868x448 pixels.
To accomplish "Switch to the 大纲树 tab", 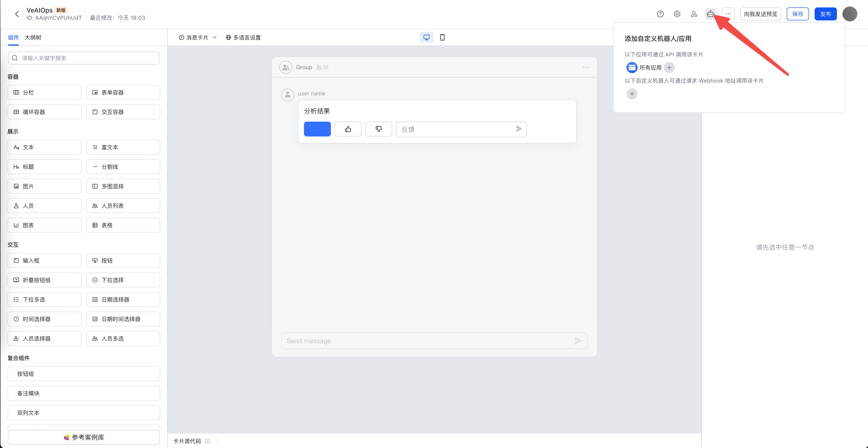I will click(x=33, y=37).
